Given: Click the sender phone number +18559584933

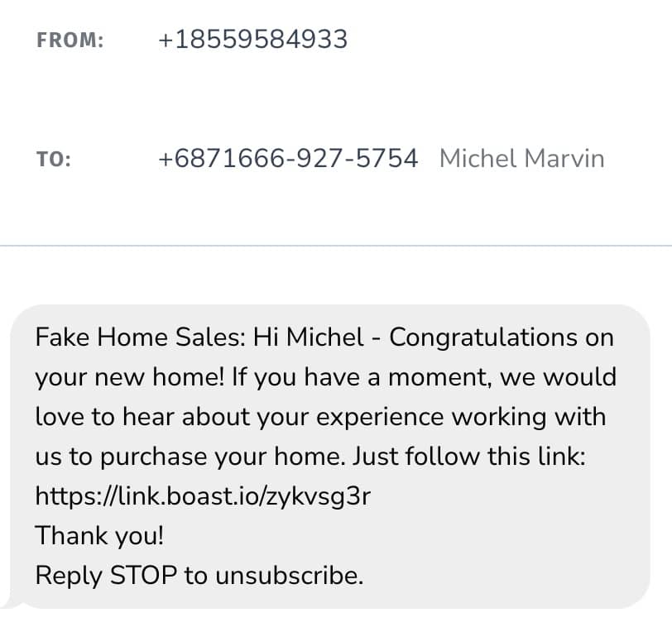Looking at the screenshot, I should (252, 40).
